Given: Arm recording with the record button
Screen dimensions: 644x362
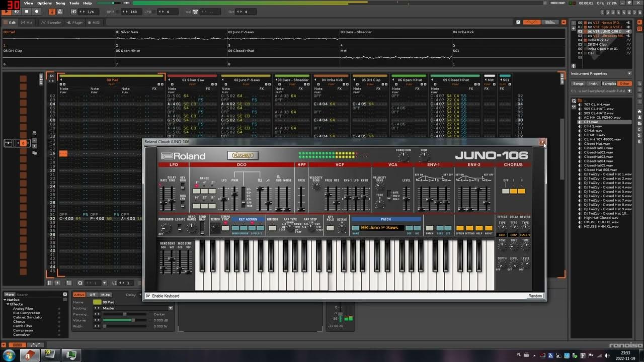Looking at the screenshot, I should [37, 11].
